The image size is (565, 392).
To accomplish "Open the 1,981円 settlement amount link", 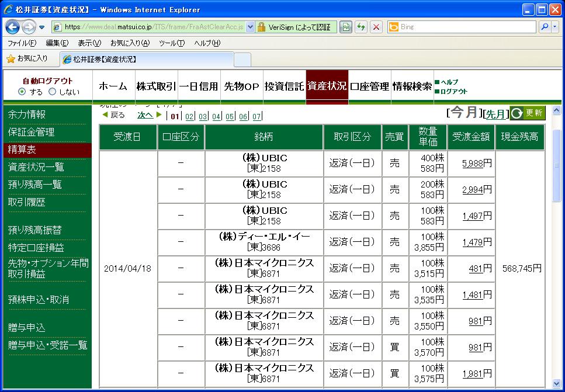I will click(x=473, y=374).
